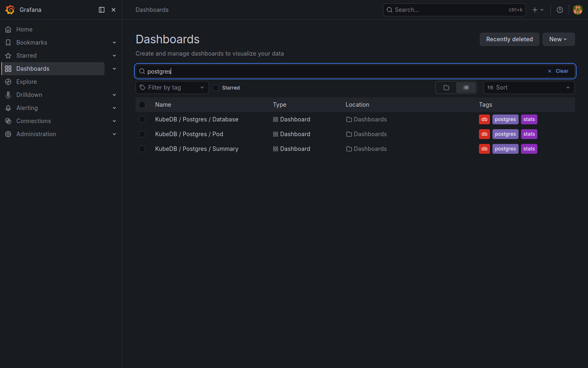Open the New dropdown button
Screen dimensions: 588x368
pyautogui.click(x=559, y=39)
